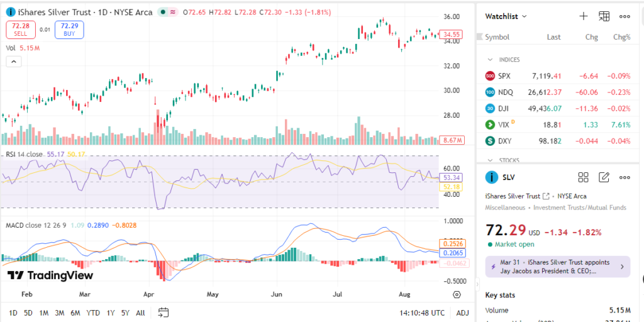This screenshot has height=322, width=644.
Task: Open the Go to date calendar icon
Action: click(x=164, y=313)
